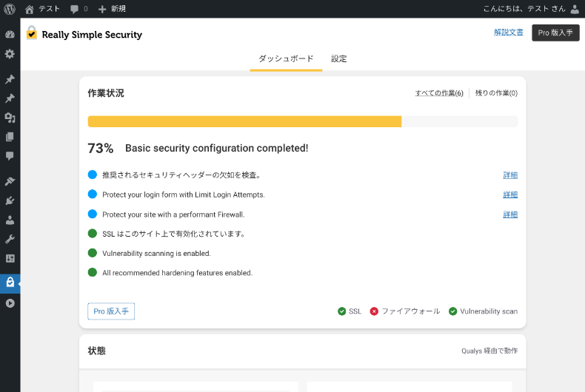
Task: Open 詳細 link for Limit Login Attempts
Action: 510,195
